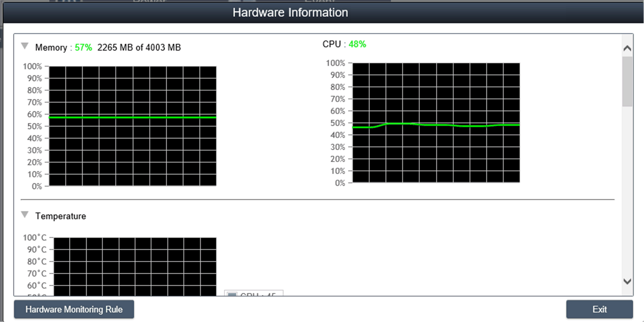Collapse the Memory section triangle
644x322 pixels.
click(x=25, y=46)
